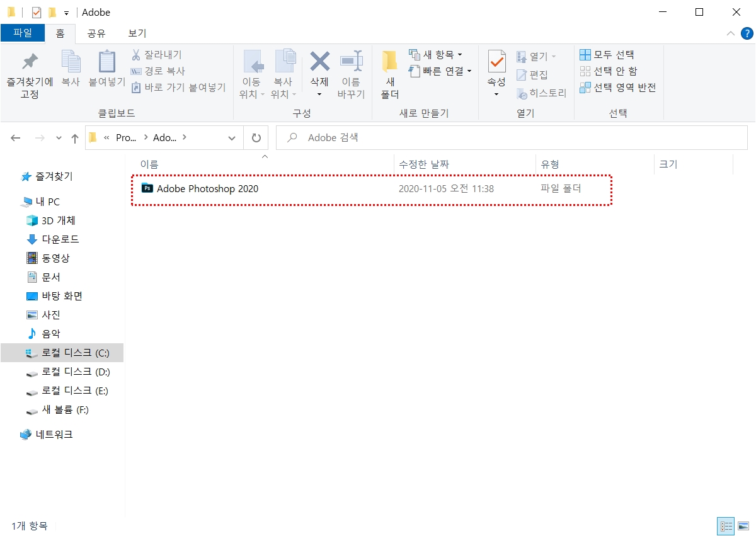Viewport: 756px width, 536px height.
Task: Click 편집 (Edit) in the ribbon
Action: pos(532,75)
